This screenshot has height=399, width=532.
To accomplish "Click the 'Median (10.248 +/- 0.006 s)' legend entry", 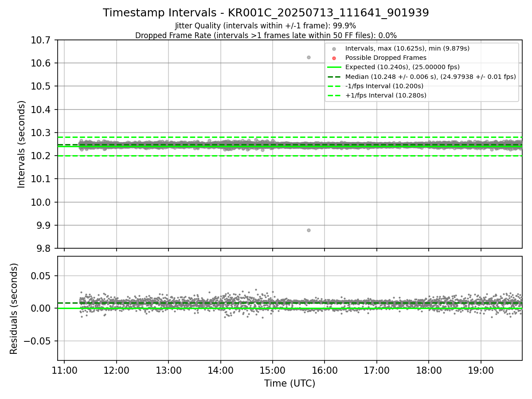I will (430, 76).
